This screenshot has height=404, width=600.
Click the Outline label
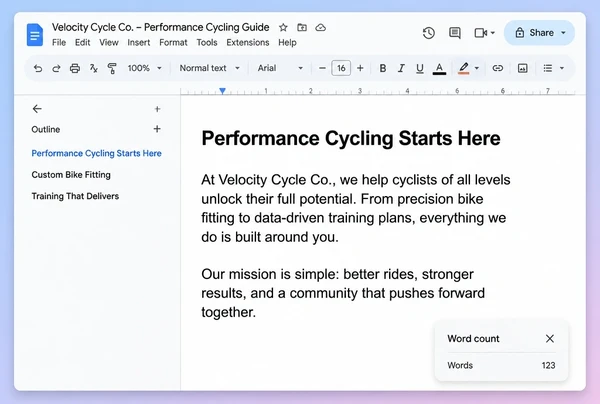click(x=46, y=129)
